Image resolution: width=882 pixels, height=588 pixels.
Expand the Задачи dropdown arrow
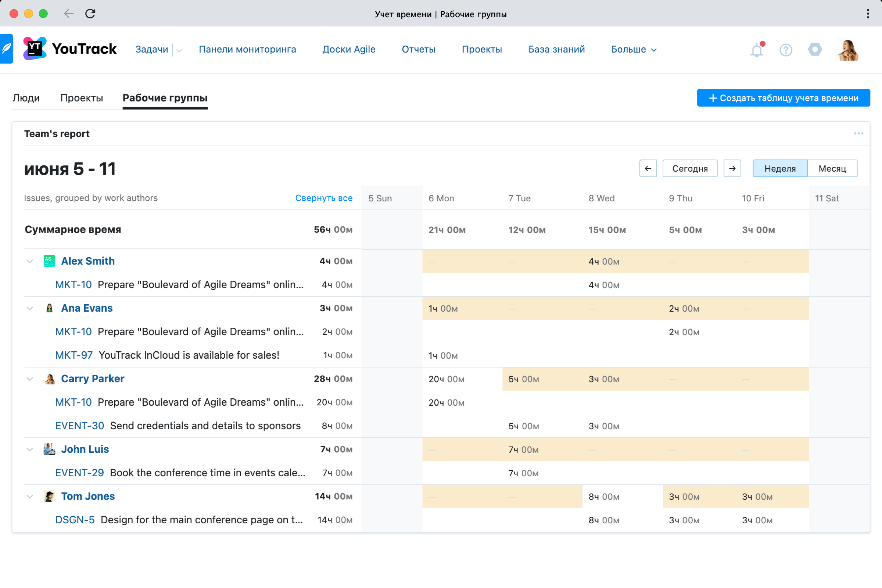tap(179, 50)
